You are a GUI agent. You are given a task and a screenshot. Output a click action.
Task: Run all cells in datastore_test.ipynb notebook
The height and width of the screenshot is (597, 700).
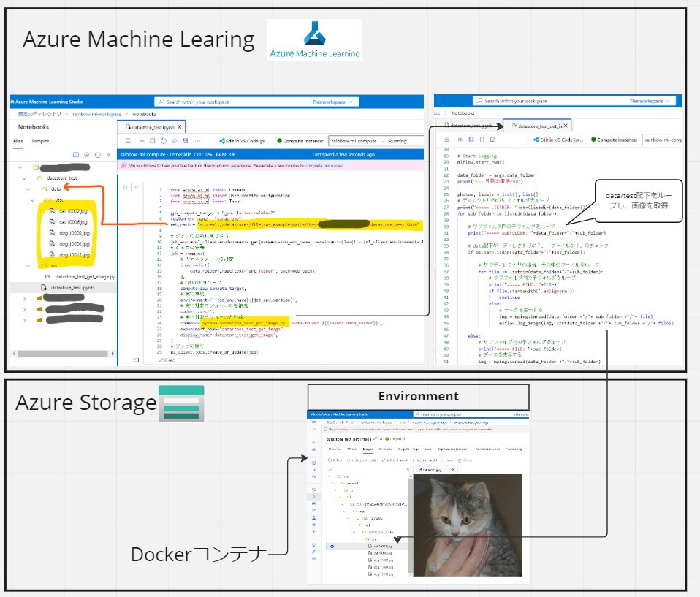click(142, 140)
